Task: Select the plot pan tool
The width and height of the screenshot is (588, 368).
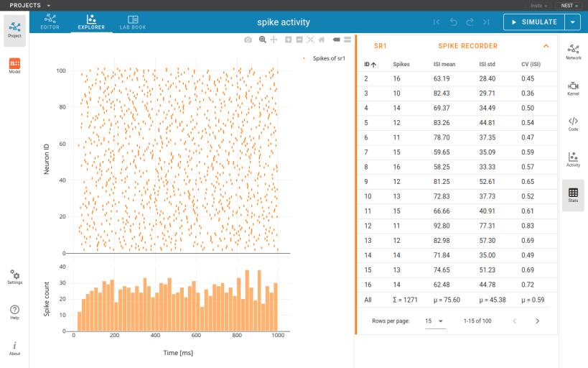Action: point(274,40)
